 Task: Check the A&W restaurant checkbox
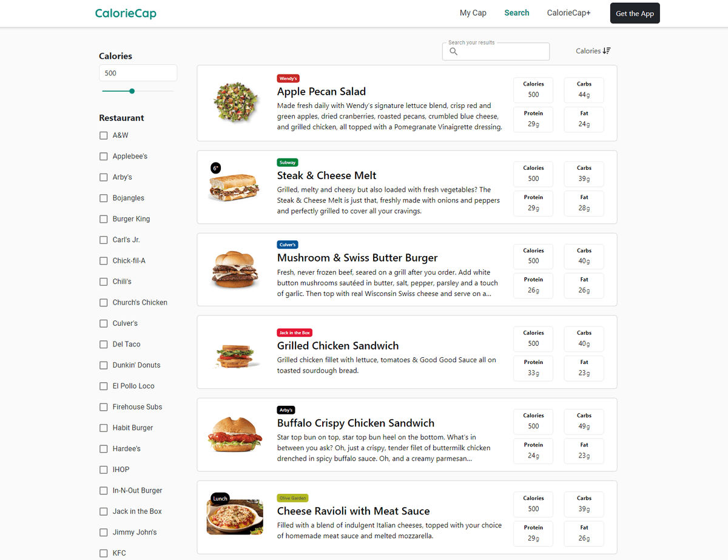click(x=104, y=135)
